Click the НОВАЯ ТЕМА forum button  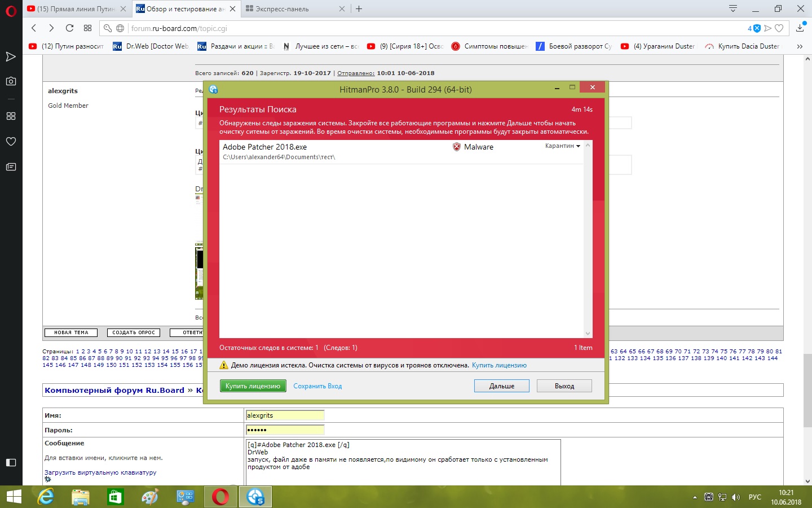(x=71, y=332)
